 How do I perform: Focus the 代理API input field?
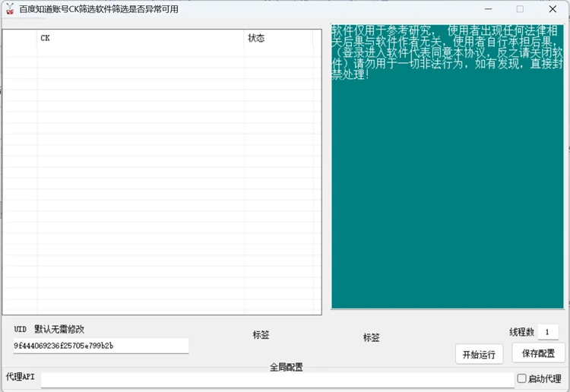(x=277, y=380)
